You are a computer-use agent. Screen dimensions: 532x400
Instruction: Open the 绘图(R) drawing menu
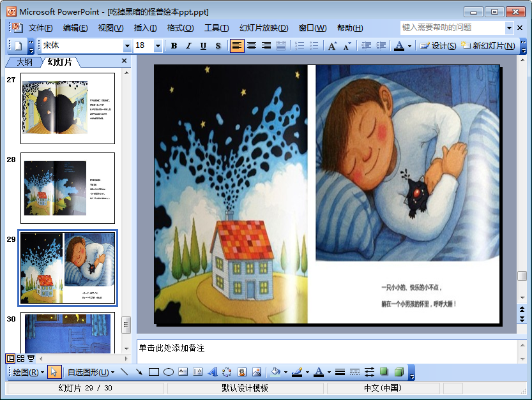coord(29,372)
